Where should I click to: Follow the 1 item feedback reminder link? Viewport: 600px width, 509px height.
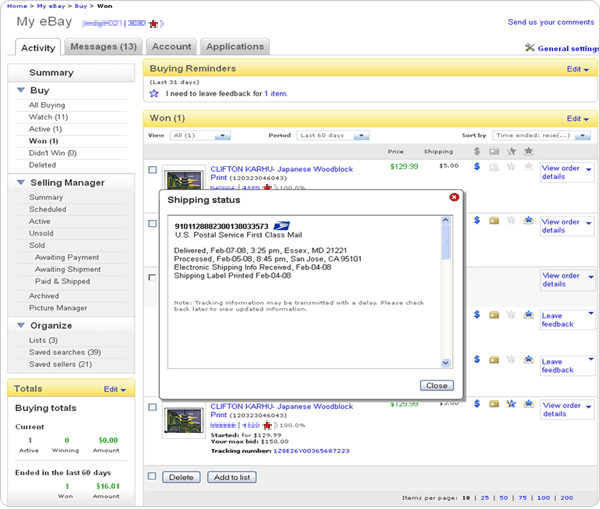tap(276, 94)
